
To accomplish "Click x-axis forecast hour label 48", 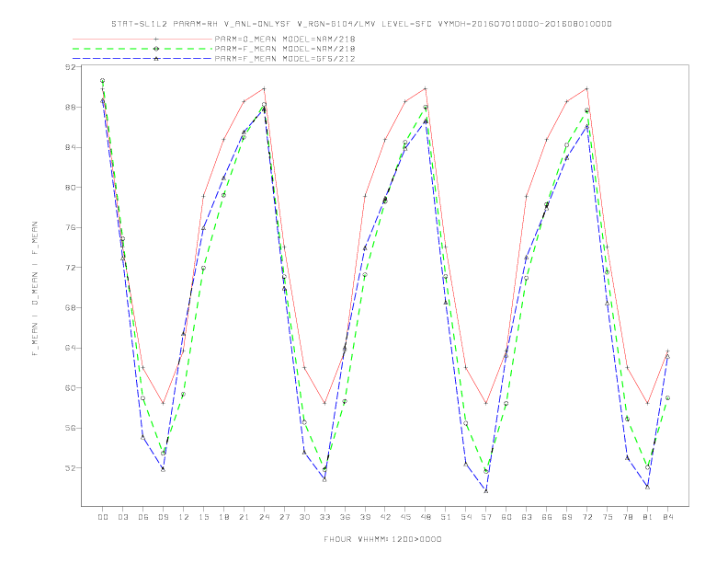I will [x=426, y=517].
